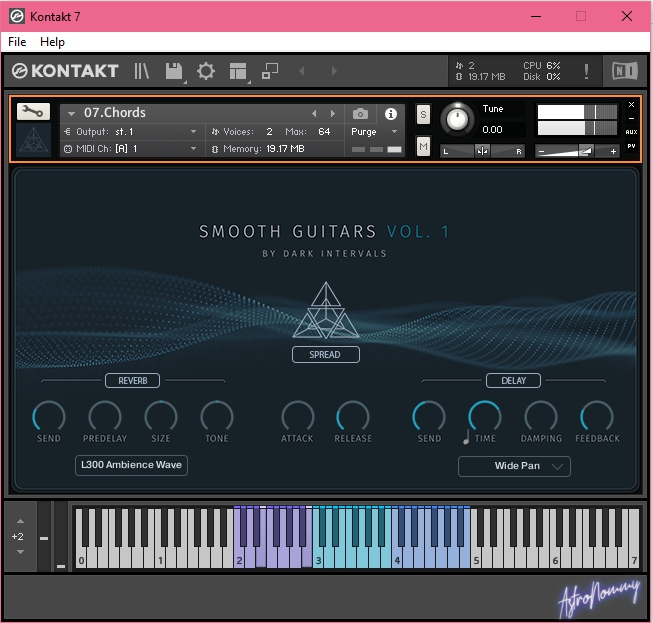Image resolution: width=653 pixels, height=623 pixels.
Task: Click the workspace layout icon
Action: tap(238, 71)
